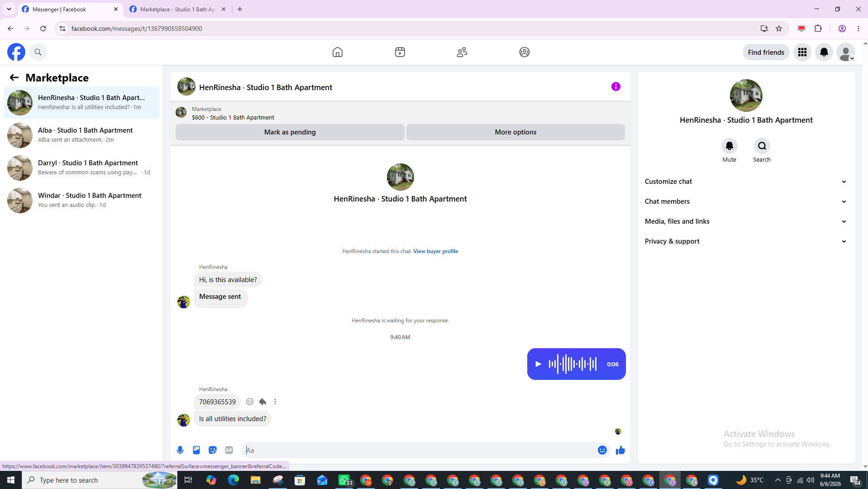Viewport: 868px width, 489px height.
Task: Click the address bar URL
Action: [137, 29]
